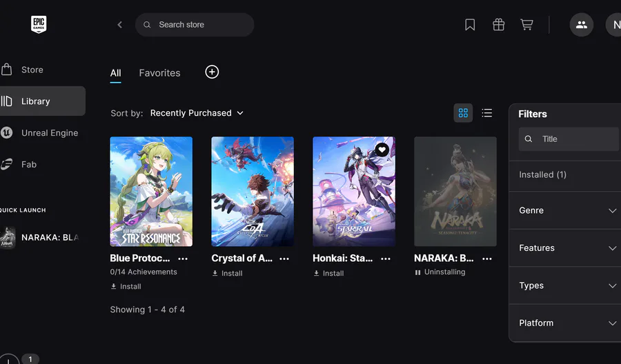
Task: Click the Title filter input field
Action: coord(569,139)
